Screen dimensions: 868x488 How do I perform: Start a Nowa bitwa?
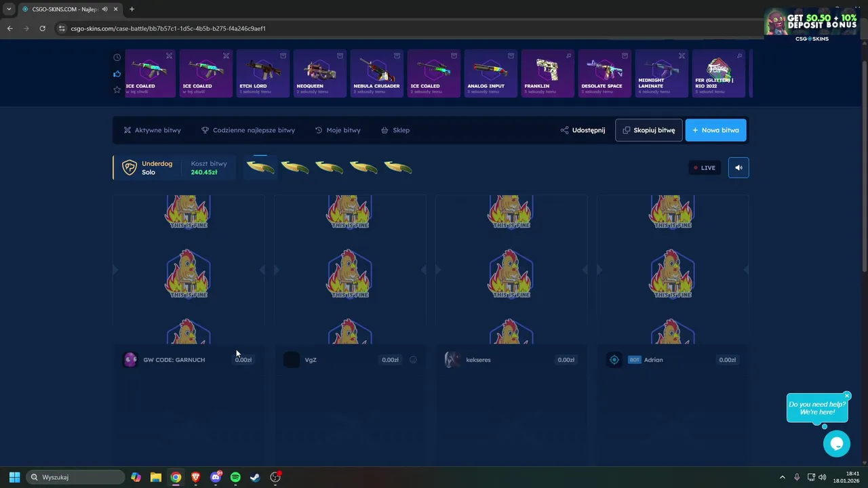point(716,130)
